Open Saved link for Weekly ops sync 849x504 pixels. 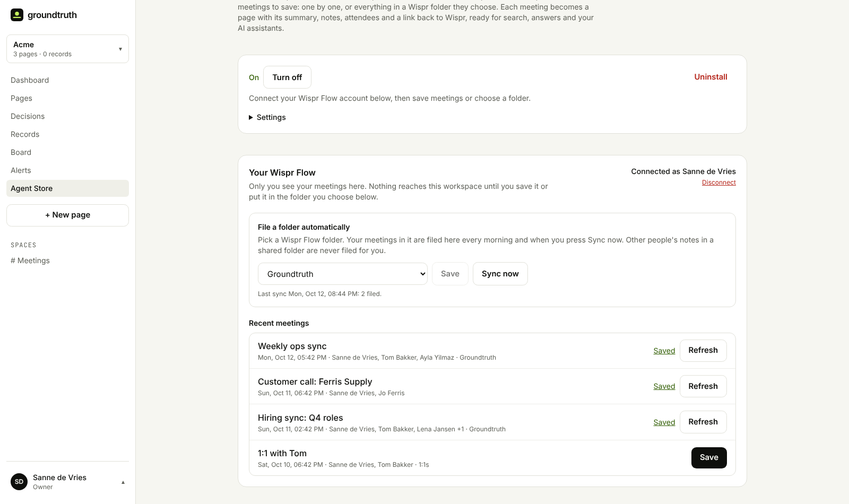(x=664, y=351)
